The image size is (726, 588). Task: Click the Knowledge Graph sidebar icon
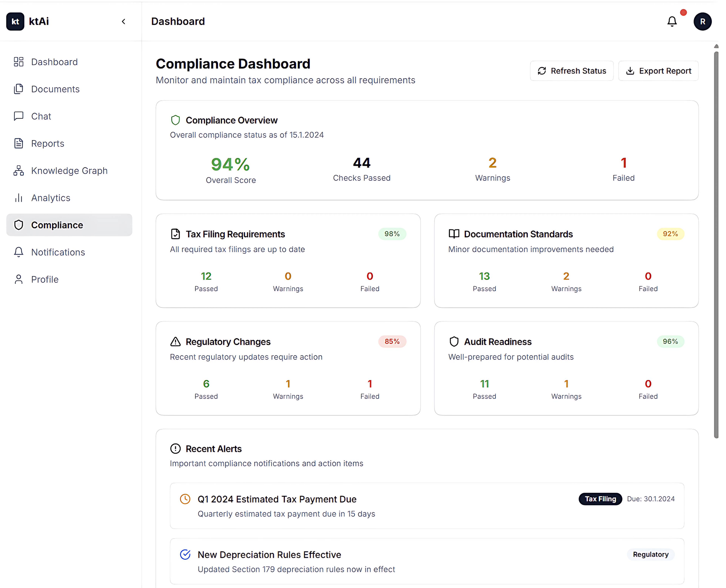19,171
